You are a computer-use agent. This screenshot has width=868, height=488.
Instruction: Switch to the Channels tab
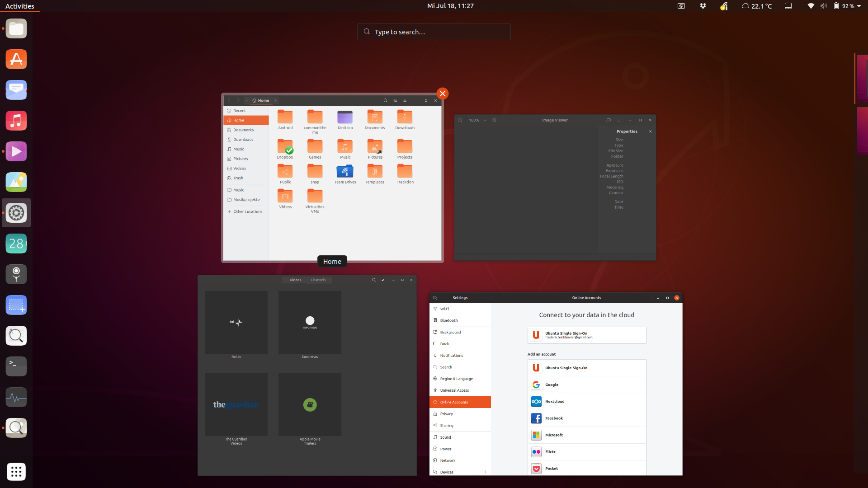pyautogui.click(x=318, y=280)
